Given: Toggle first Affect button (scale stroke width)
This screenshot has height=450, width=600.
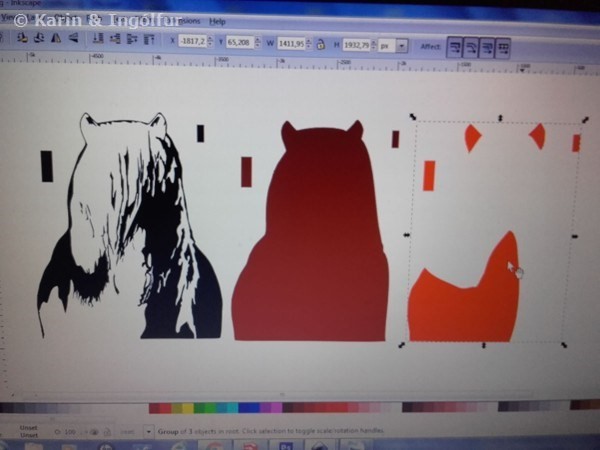Looking at the screenshot, I should (x=455, y=47).
